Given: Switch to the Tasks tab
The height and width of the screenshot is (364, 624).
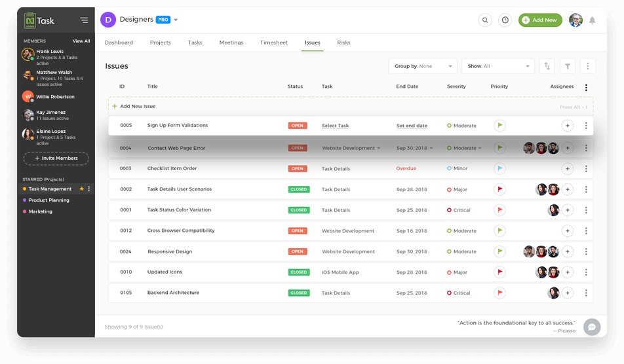Looking at the screenshot, I should (195, 43).
